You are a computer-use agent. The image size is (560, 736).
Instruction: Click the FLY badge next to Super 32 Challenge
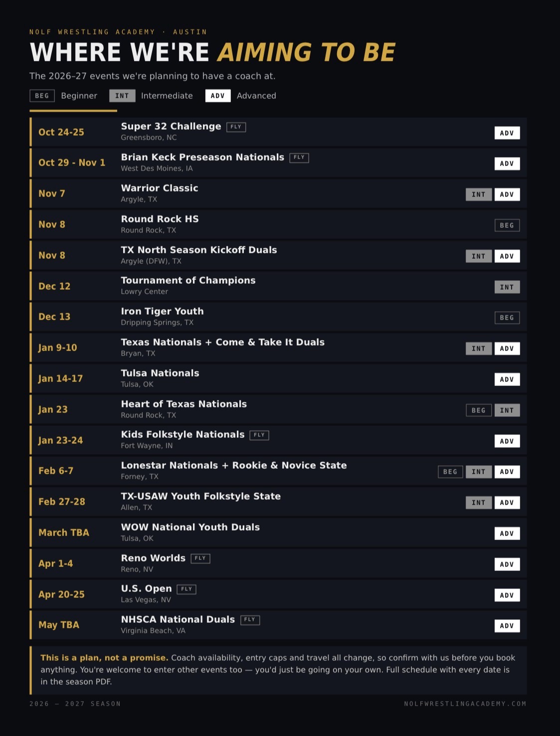pyautogui.click(x=236, y=127)
